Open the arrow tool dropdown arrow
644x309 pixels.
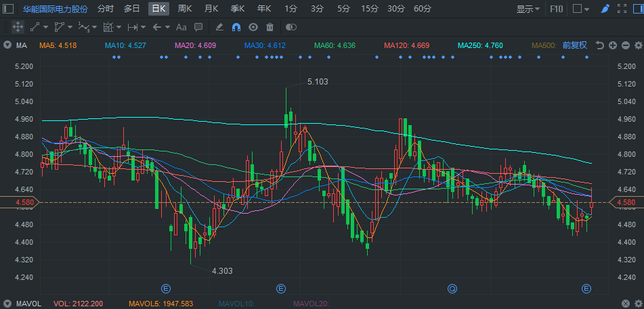click(x=167, y=27)
